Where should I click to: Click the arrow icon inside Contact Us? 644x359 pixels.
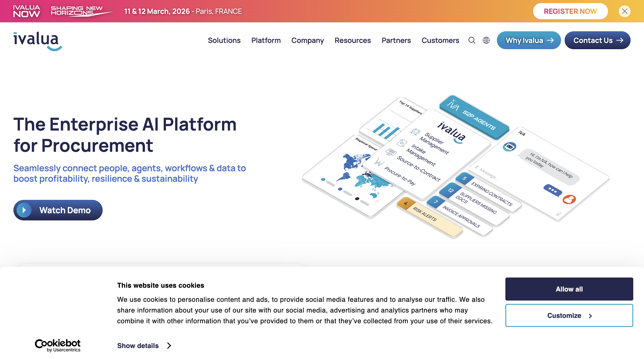point(620,40)
